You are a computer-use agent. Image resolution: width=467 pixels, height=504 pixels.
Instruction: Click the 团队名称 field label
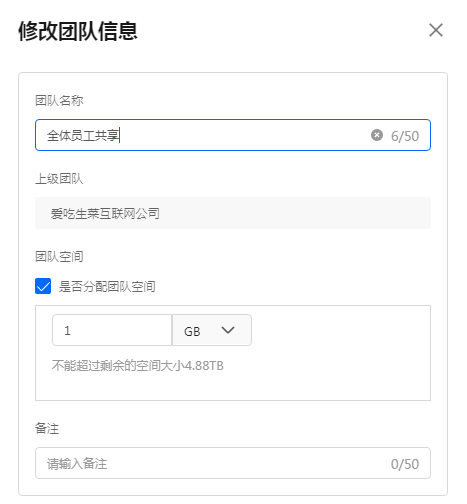pyautogui.click(x=59, y=100)
